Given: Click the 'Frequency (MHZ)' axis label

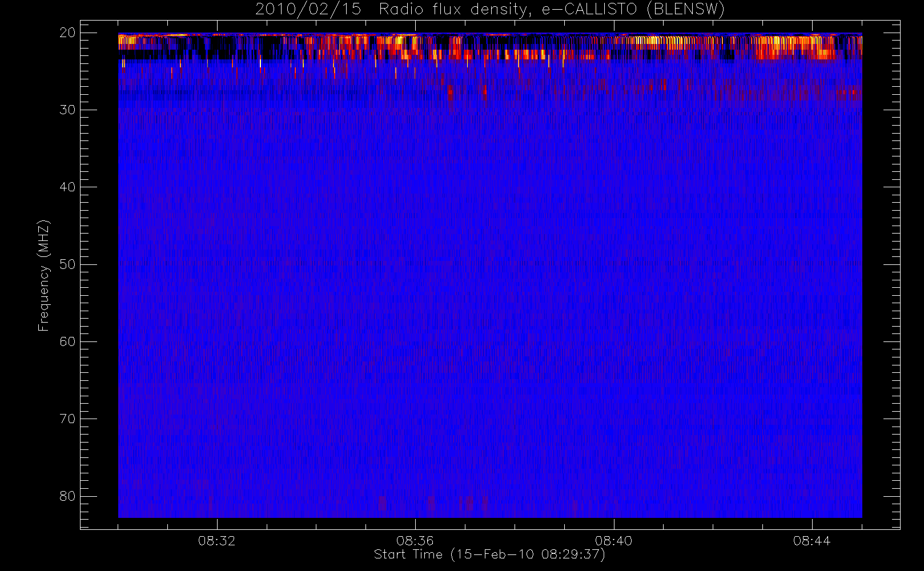Looking at the screenshot, I should point(43,275).
